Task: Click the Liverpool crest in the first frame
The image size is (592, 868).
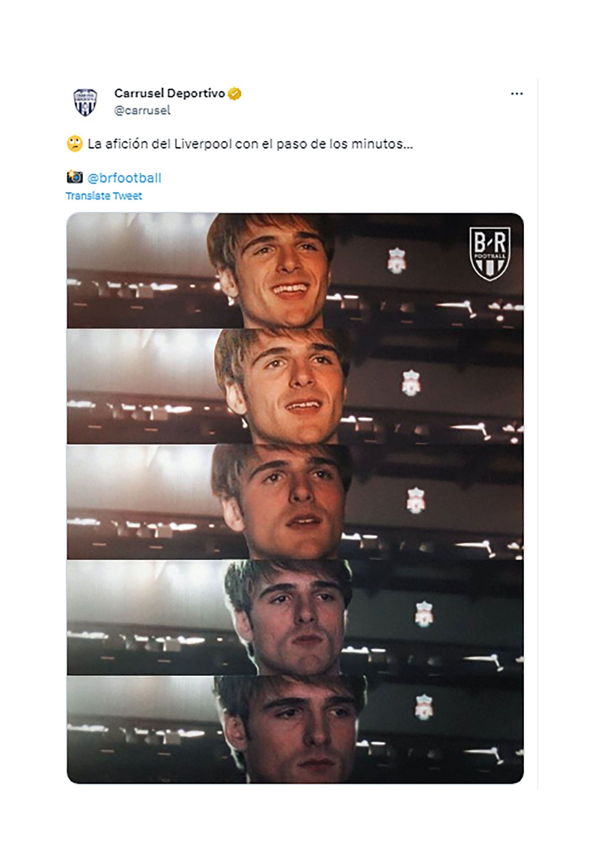Action: 397,261
